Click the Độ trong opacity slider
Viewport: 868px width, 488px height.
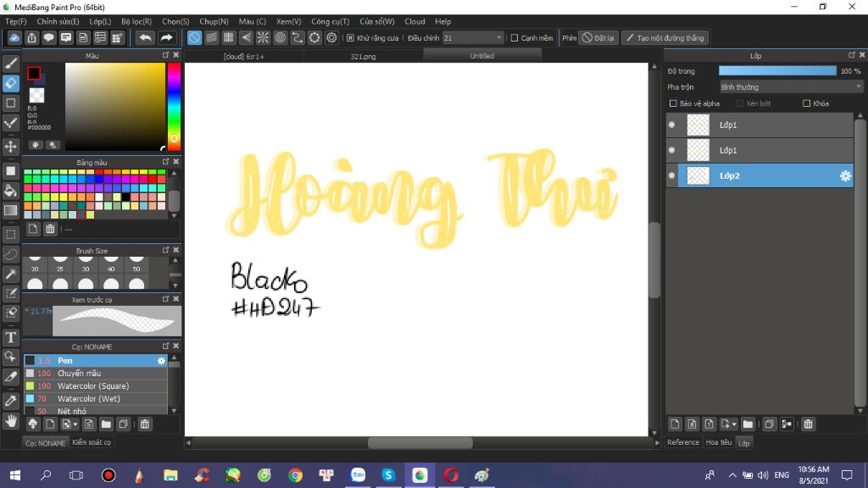[777, 71]
